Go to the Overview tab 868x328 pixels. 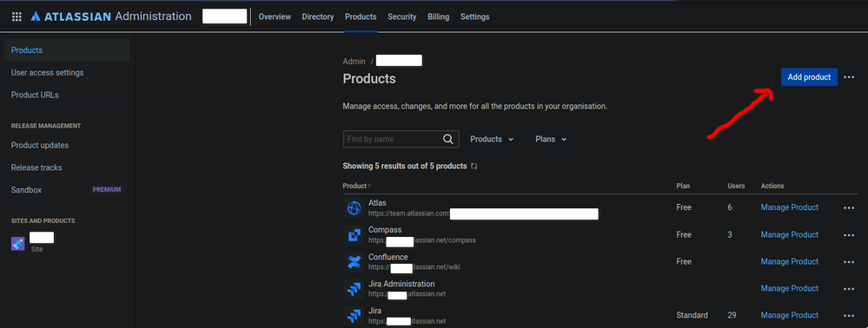[x=275, y=16]
